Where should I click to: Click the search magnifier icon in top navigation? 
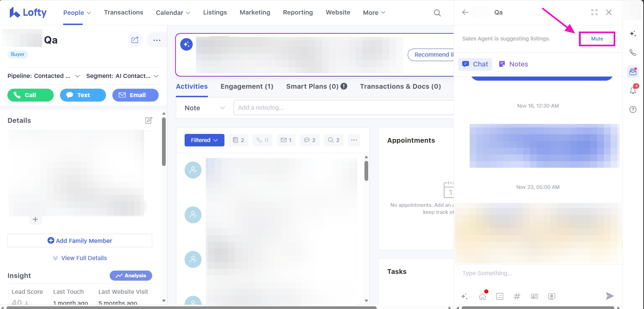coord(437,13)
